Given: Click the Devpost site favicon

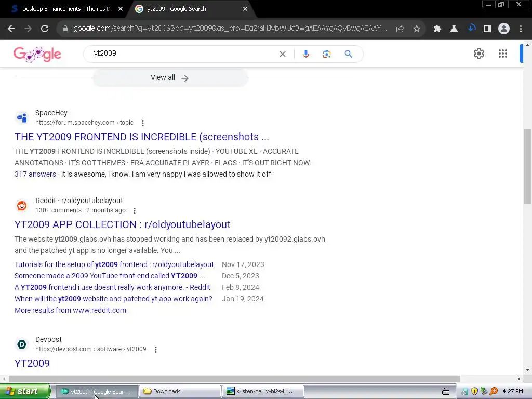Looking at the screenshot, I should pyautogui.click(x=22, y=344).
